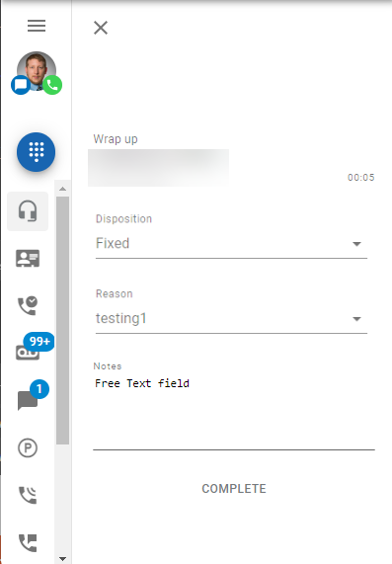The width and height of the screenshot is (392, 564).
Task: Click the sidebar scrollbar down arrow
Action: click(62, 559)
